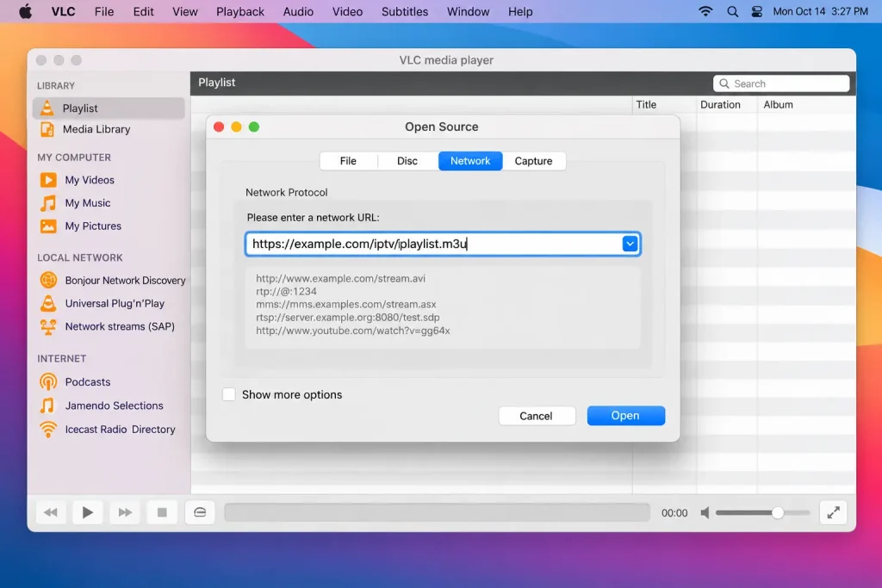Click the rewind previous button

coord(50,513)
